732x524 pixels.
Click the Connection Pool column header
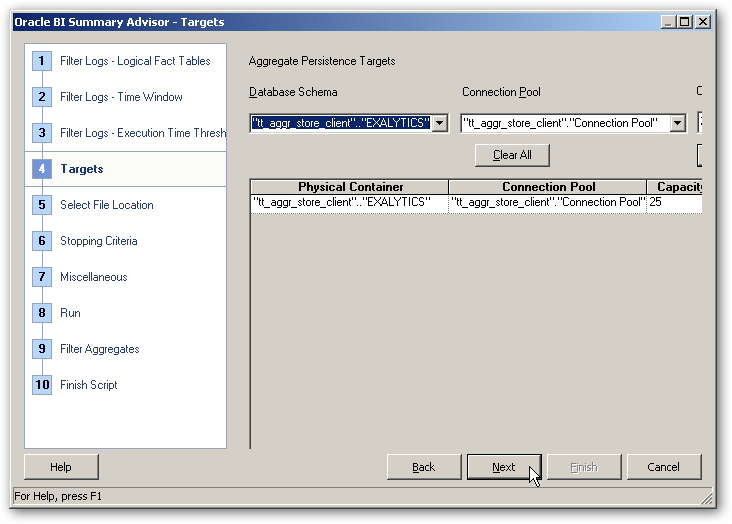[548, 187]
